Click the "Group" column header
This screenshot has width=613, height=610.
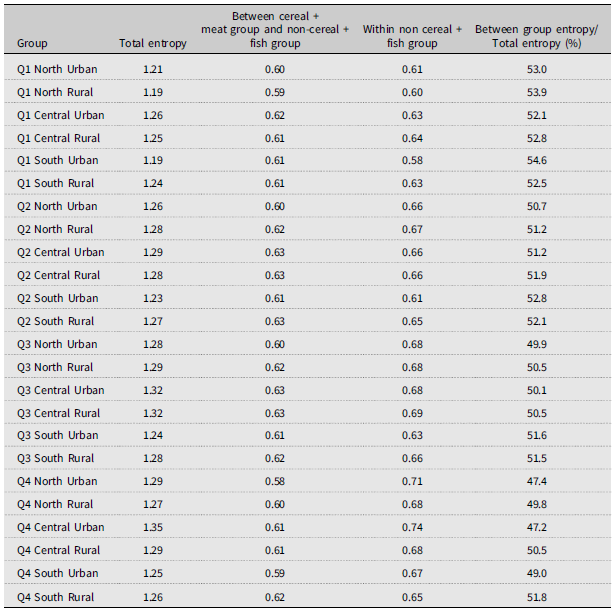click(x=32, y=44)
